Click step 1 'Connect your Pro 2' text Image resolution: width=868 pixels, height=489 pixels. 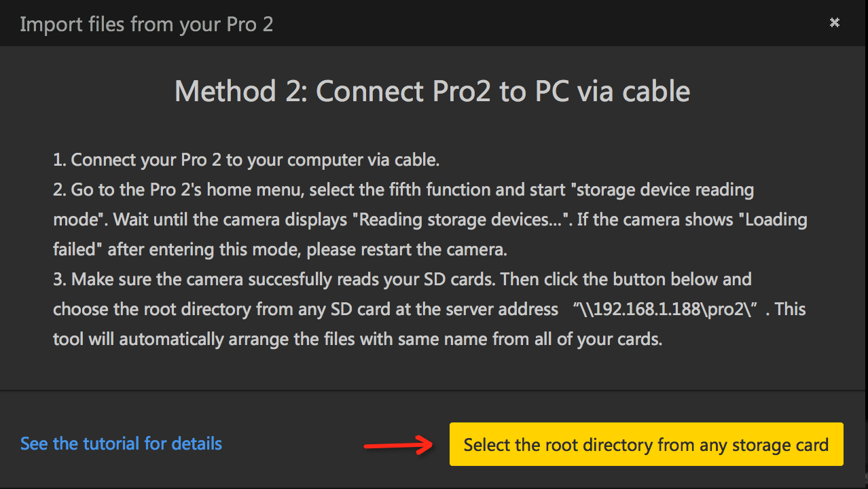pos(247,160)
